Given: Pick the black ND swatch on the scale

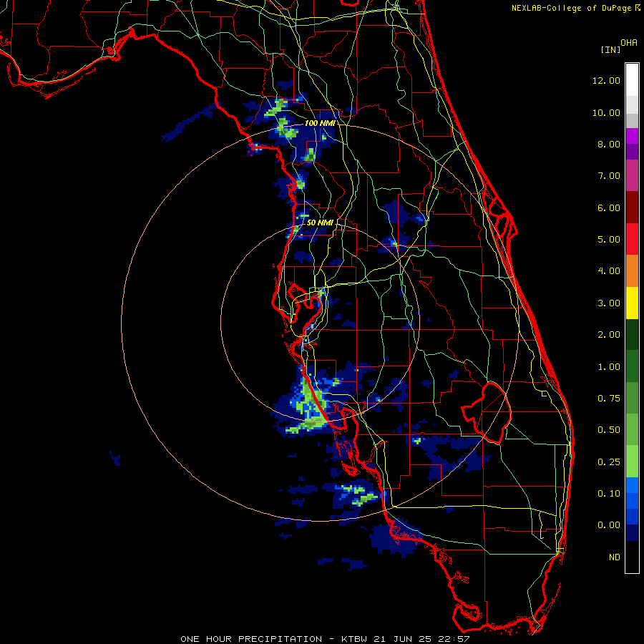Looking at the screenshot, I should (x=632, y=557).
